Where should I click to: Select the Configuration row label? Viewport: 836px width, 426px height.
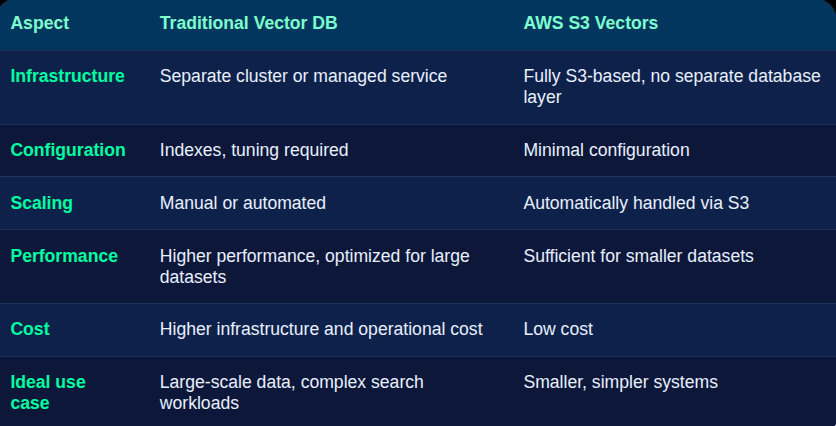[x=68, y=150]
